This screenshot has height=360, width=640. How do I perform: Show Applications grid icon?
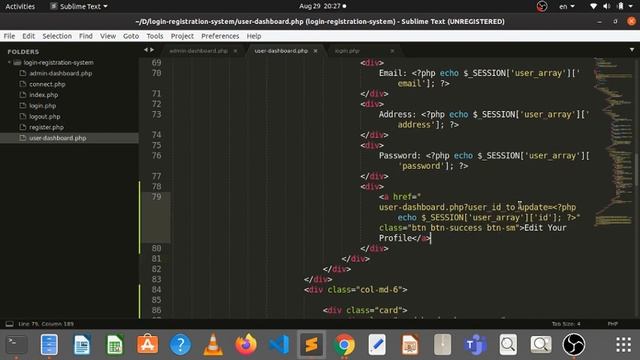[x=623, y=345]
